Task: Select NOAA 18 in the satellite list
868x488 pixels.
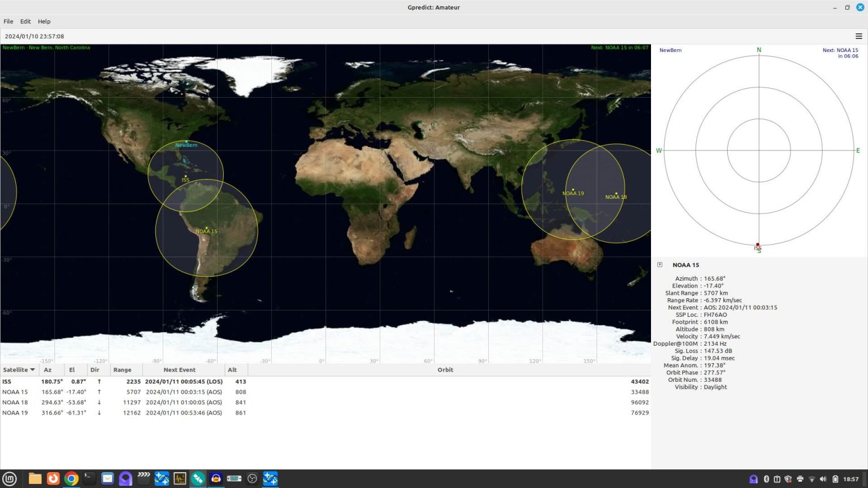Action: pos(57,402)
